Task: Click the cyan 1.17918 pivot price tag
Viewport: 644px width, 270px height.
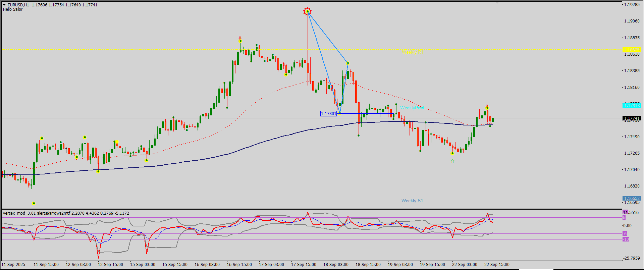Action: (632, 105)
